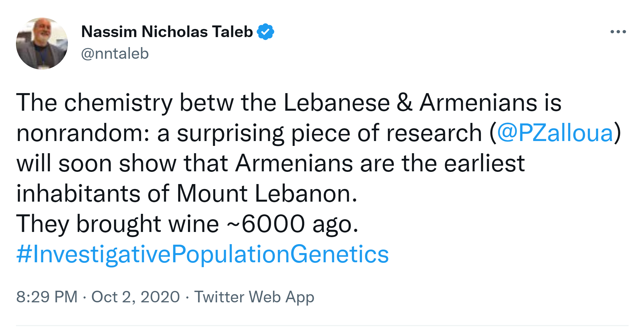Click the blue verified badge
This screenshot has height=334, width=644.
[265, 32]
